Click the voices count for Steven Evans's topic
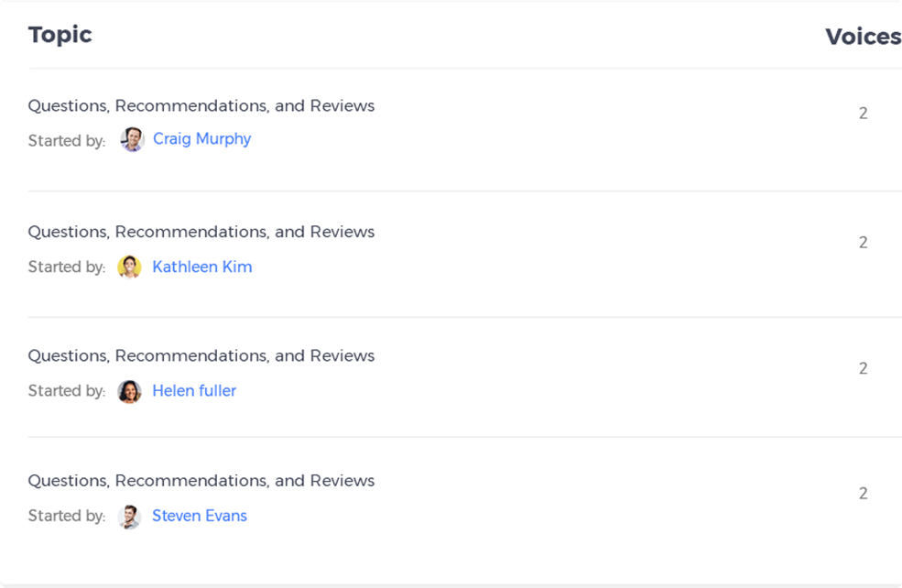Viewport: 902px width, 588px height. click(x=863, y=494)
